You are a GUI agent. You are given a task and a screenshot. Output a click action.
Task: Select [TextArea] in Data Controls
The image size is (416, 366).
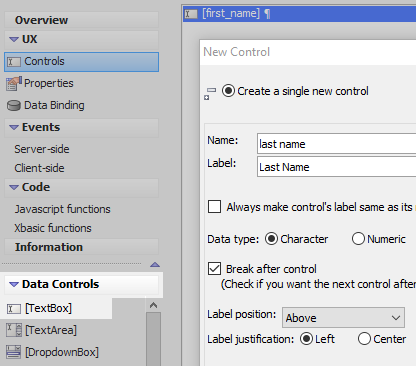(51, 330)
